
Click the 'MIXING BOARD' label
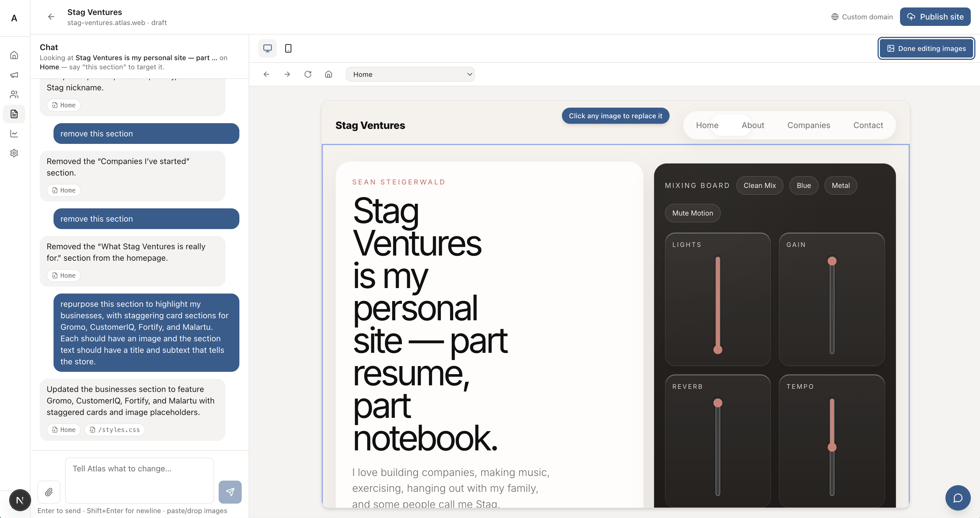(697, 185)
